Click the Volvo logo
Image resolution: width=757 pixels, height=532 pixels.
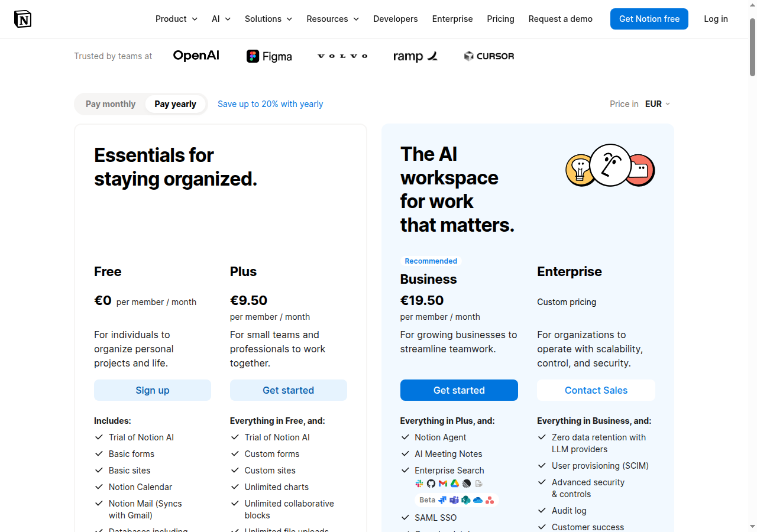342,56
